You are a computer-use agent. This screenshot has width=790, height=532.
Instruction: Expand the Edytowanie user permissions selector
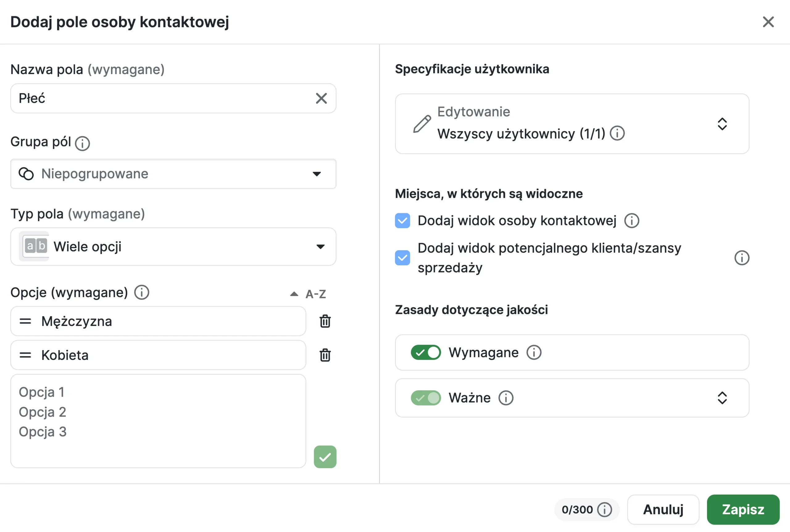tap(722, 124)
